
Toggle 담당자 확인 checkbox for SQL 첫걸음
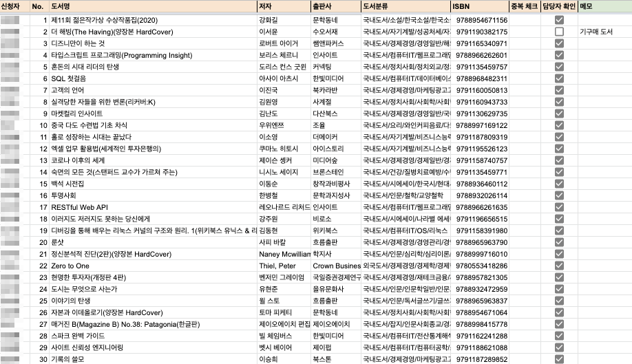[x=559, y=78]
